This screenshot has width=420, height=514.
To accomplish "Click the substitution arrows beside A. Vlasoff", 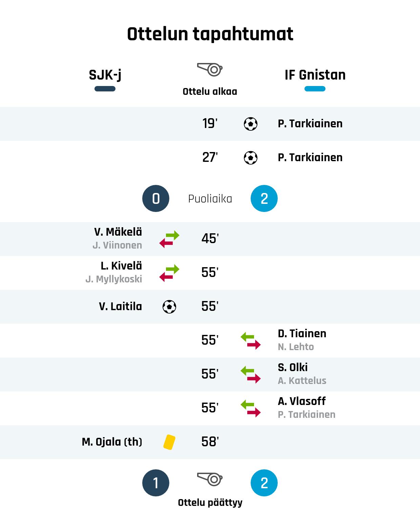I will tap(251, 408).
